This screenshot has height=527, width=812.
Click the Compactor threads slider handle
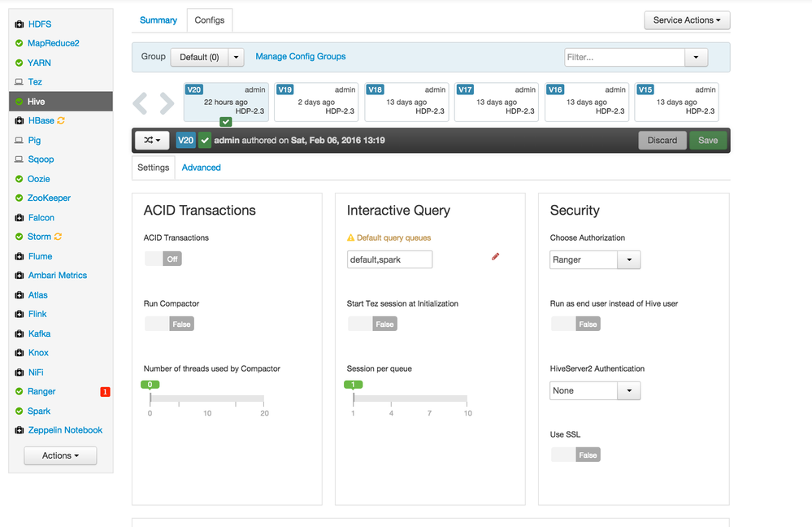tap(150, 385)
